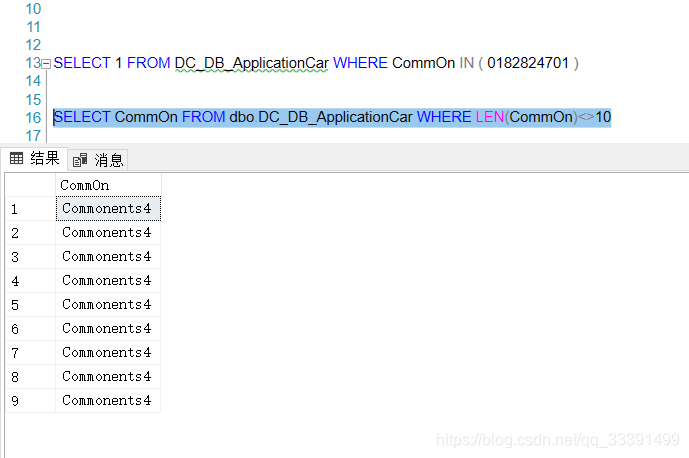Click line number 16 in the gutter

(33, 118)
